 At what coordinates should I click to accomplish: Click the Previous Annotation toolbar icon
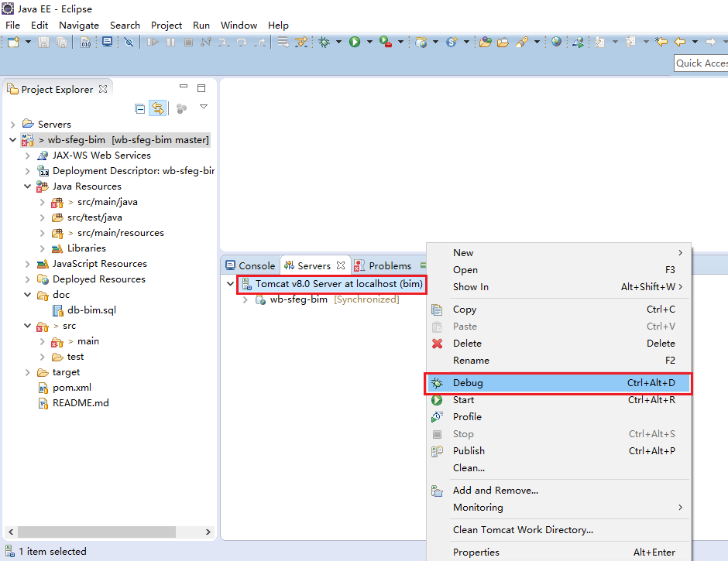630,43
